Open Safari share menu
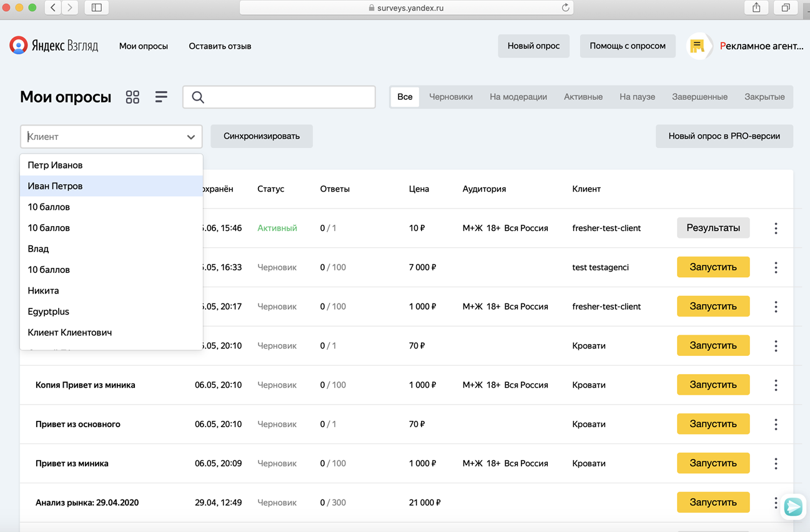This screenshot has width=810, height=532. (x=756, y=7)
